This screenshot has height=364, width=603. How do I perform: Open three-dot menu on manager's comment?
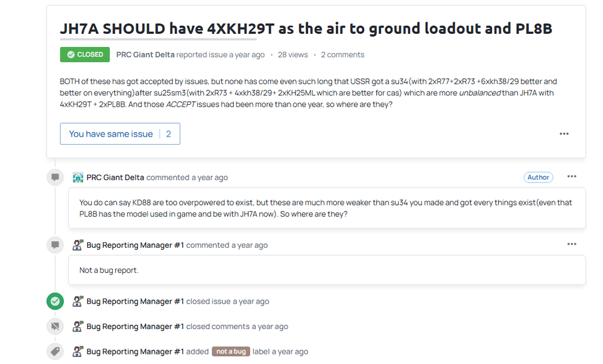point(572,244)
